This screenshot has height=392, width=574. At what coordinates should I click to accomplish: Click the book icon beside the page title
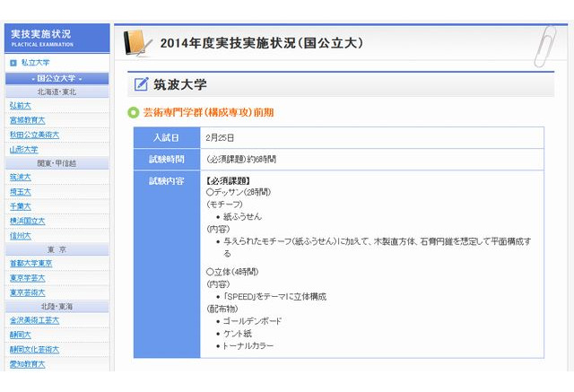tap(136, 42)
